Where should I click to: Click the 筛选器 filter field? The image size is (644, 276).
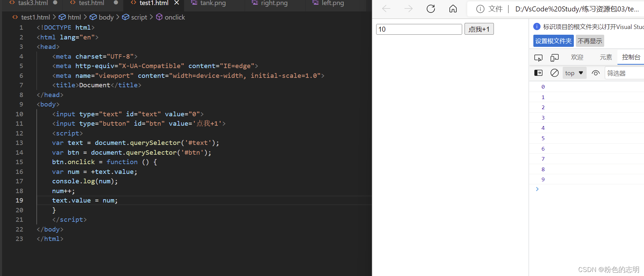point(624,73)
